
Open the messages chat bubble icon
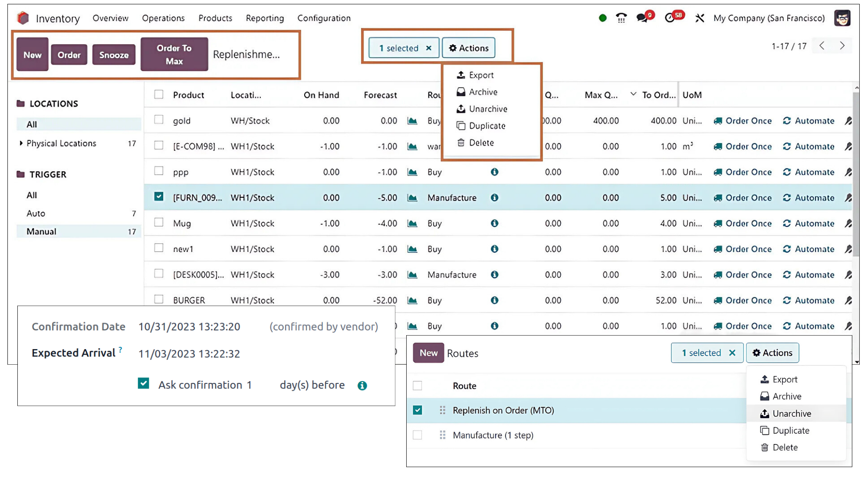(x=642, y=18)
